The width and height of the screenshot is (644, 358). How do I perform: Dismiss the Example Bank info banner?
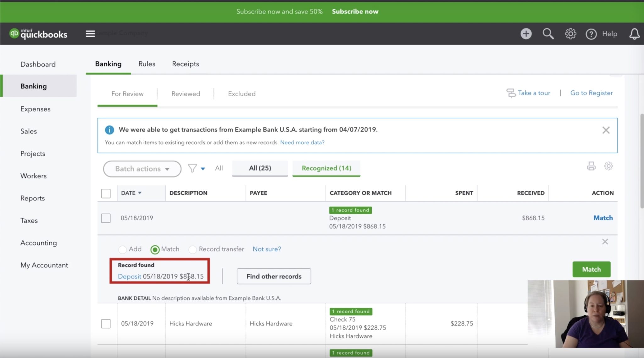coord(606,130)
